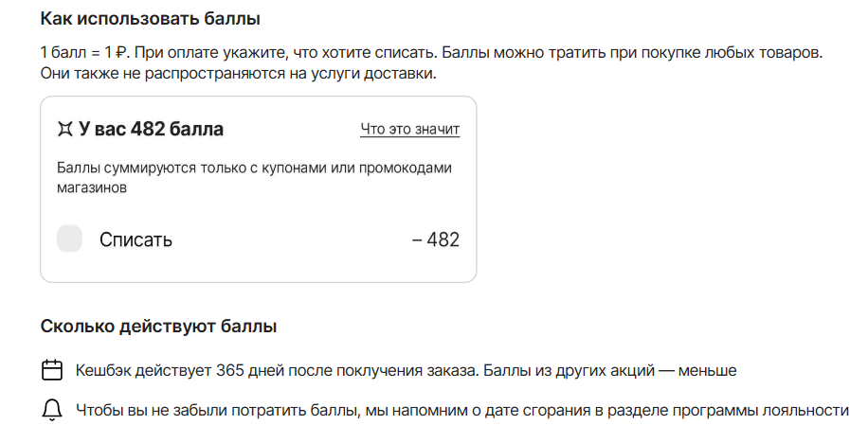
Task: Open the "Что это значит" link
Action: click(x=409, y=129)
